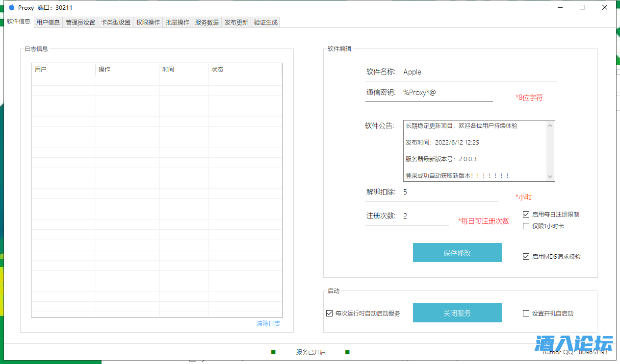Image resolution: width=620 pixels, height=364 pixels.
Task: Open the 发布更新 tab
Action: 236,22
